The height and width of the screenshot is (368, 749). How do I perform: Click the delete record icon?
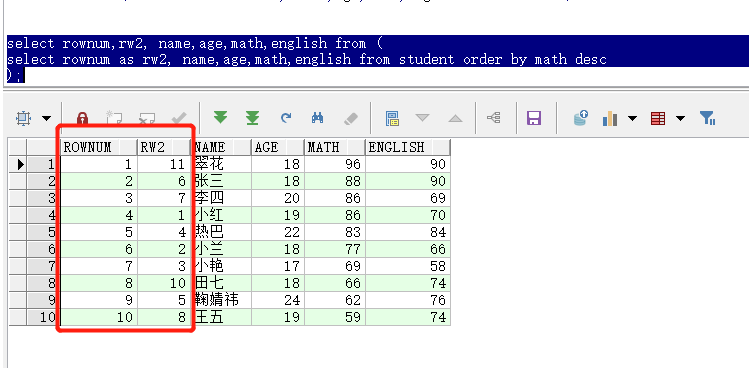147,118
